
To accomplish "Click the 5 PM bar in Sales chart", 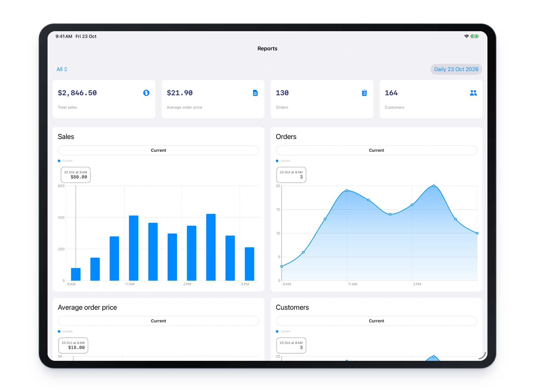I will [249, 264].
